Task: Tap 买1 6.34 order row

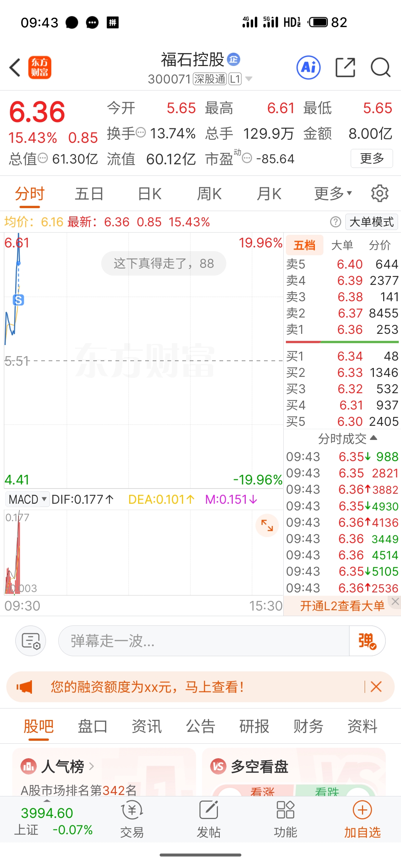Action: 342,356
